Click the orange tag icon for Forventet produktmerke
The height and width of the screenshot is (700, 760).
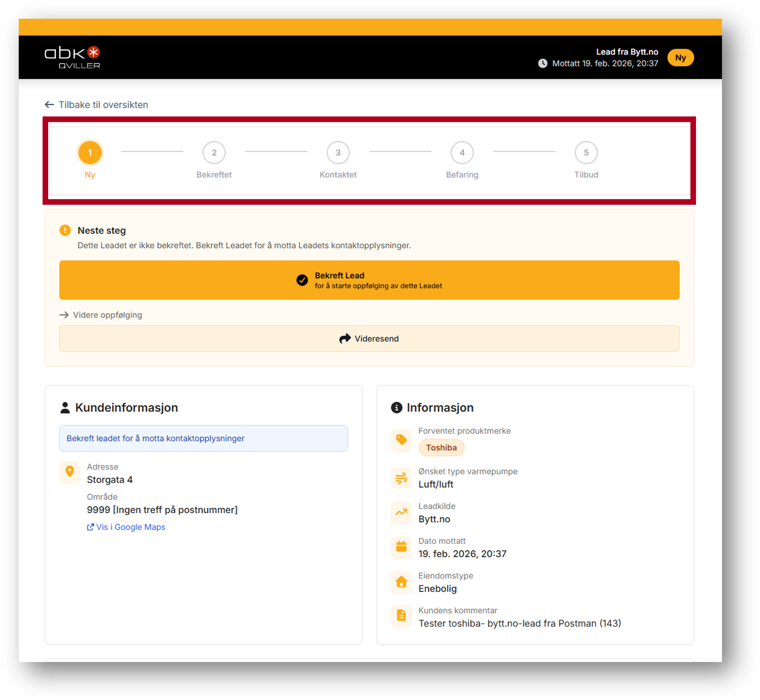point(401,440)
